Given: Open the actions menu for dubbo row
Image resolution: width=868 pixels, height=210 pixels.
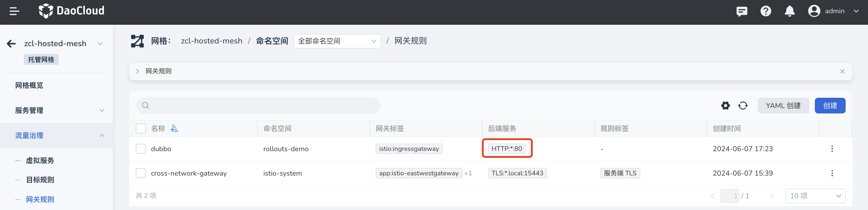Looking at the screenshot, I should tap(832, 149).
